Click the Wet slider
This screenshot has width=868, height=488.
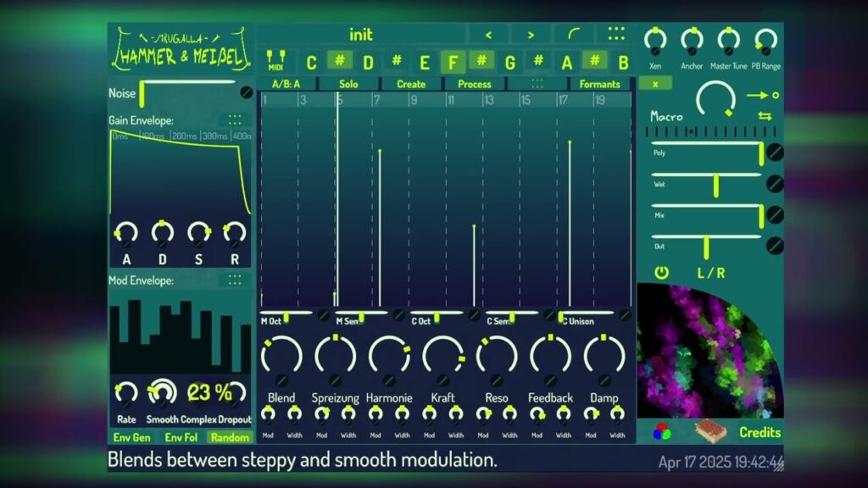tap(706, 184)
